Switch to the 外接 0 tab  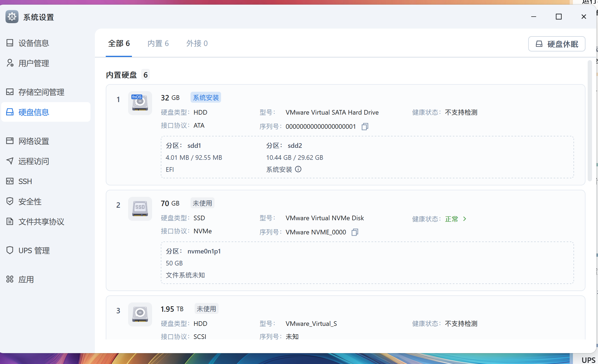point(197,44)
